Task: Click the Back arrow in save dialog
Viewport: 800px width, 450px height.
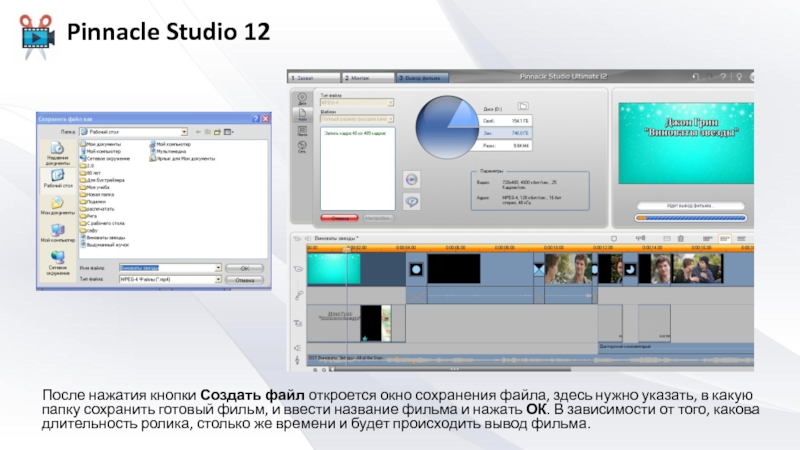Action: tap(198, 132)
